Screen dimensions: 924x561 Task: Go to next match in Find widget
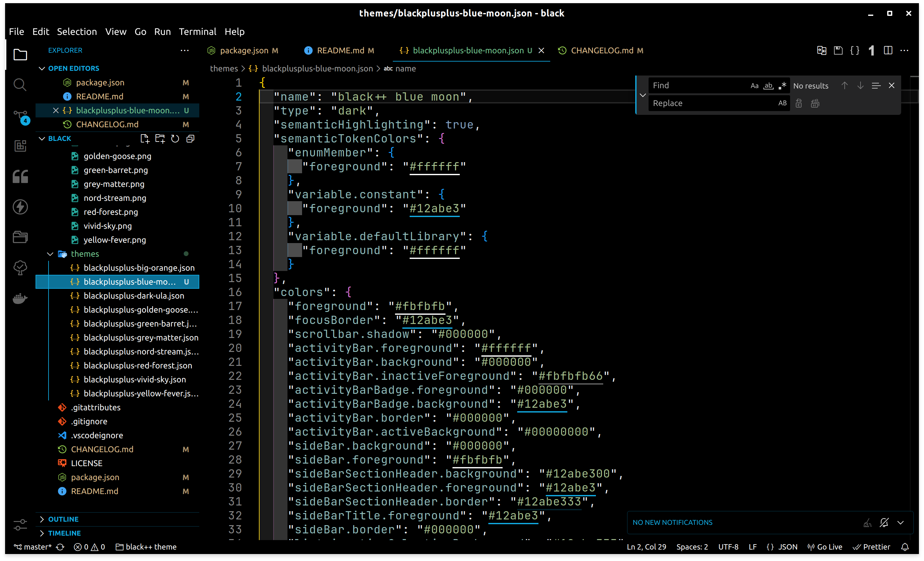860,85
